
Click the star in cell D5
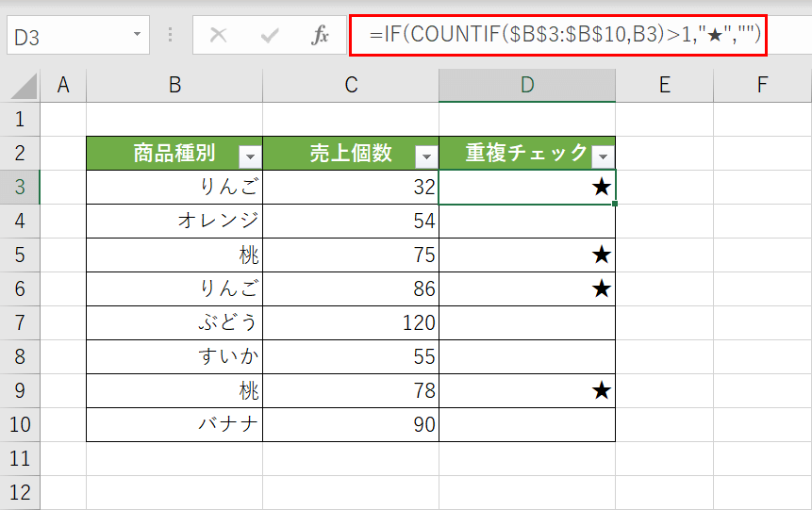coord(602,255)
